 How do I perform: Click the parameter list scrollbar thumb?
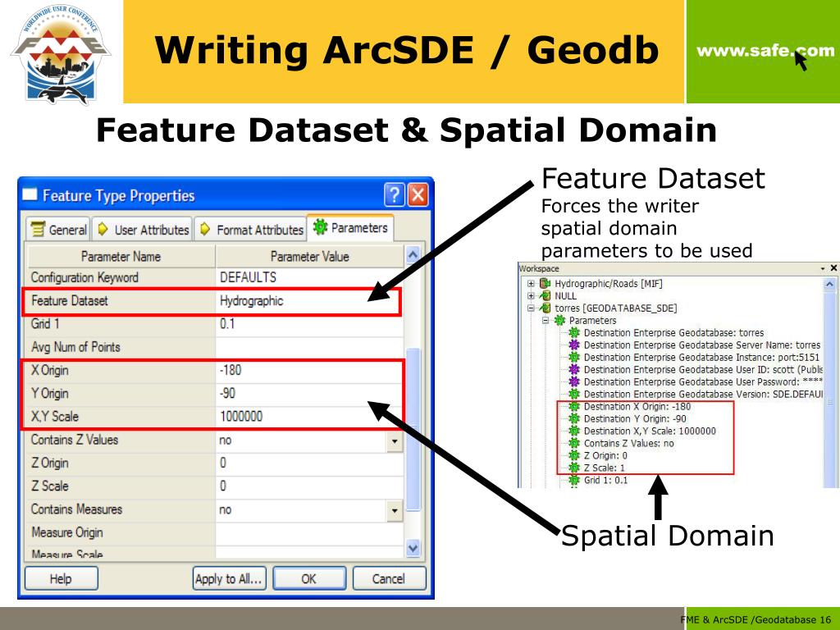[x=413, y=428]
